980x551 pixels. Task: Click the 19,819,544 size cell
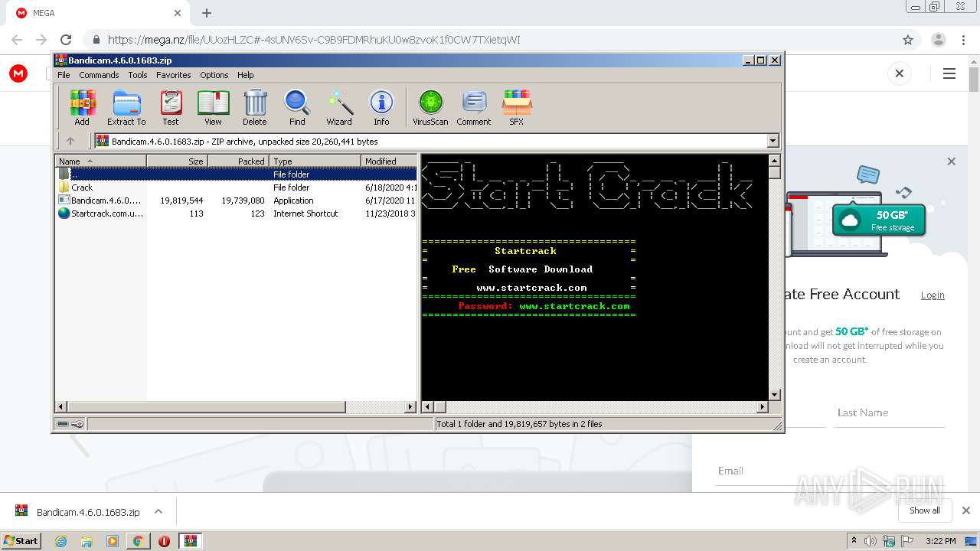coord(181,201)
